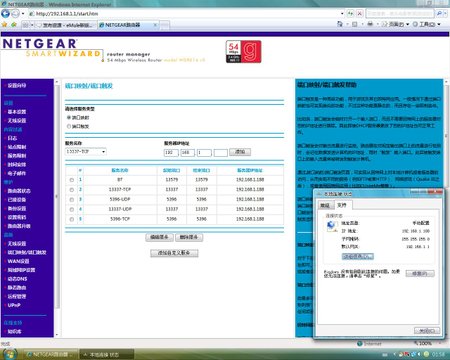Image resolution: width=450 pixels, height=360 pixels.
Task: Click the left frame vertical scrollbar
Action: (x=57, y=207)
